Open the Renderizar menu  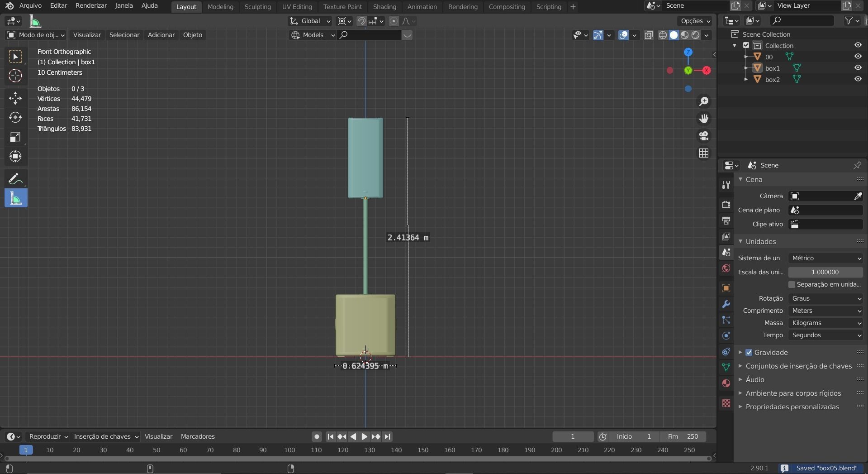coord(91,5)
